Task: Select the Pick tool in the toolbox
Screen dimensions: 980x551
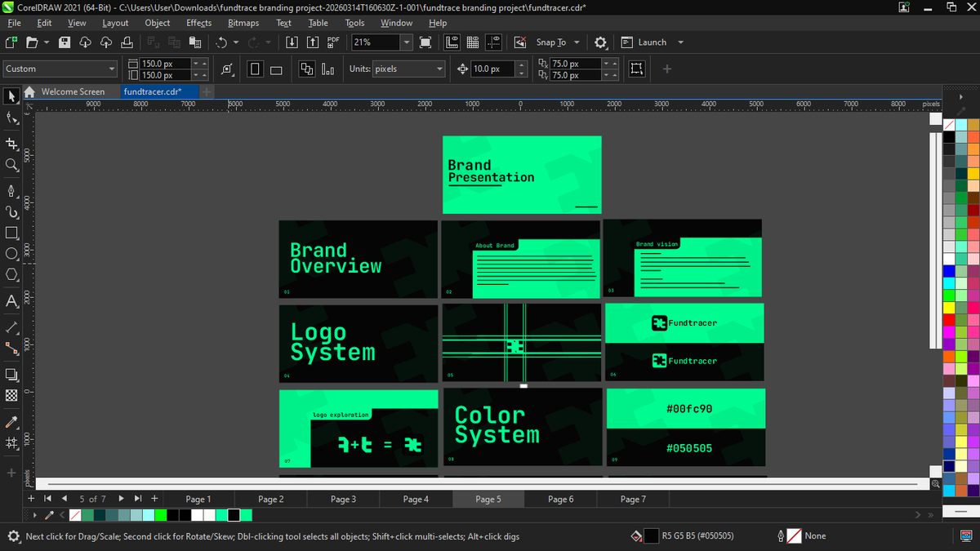Action: click(x=11, y=96)
